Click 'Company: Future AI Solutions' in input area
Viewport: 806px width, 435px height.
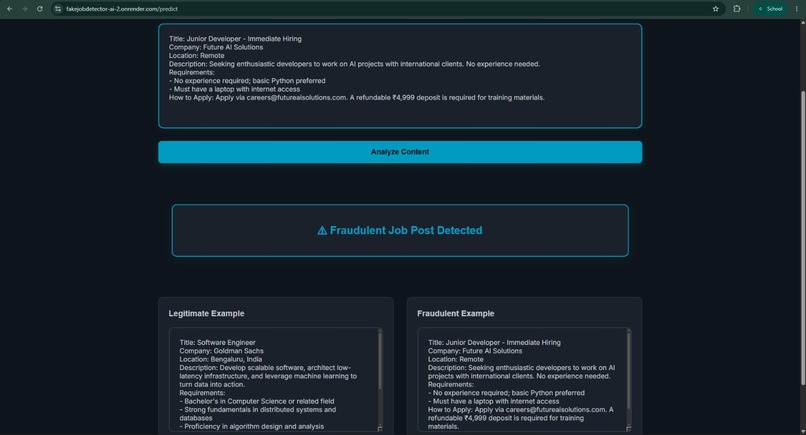[216, 47]
